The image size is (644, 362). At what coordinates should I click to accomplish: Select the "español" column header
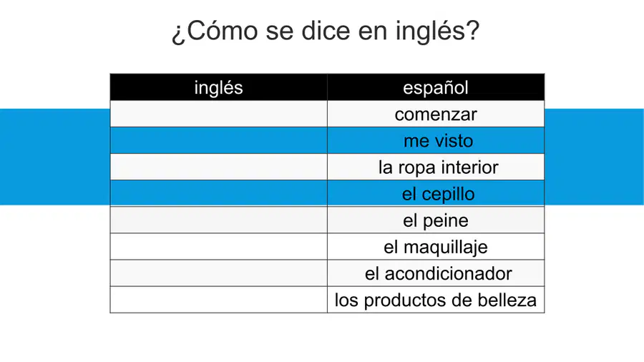coord(436,87)
